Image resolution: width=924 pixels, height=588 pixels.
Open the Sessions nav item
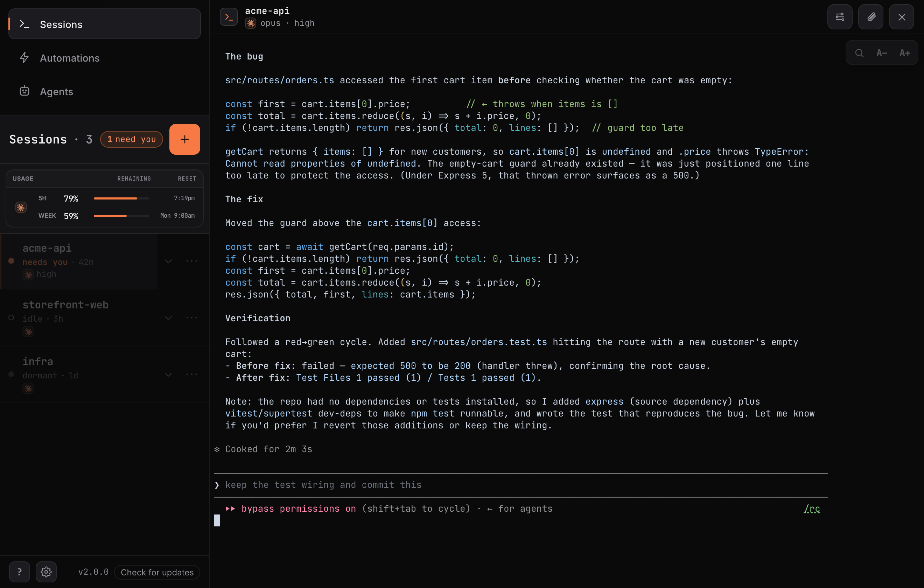[104, 24]
